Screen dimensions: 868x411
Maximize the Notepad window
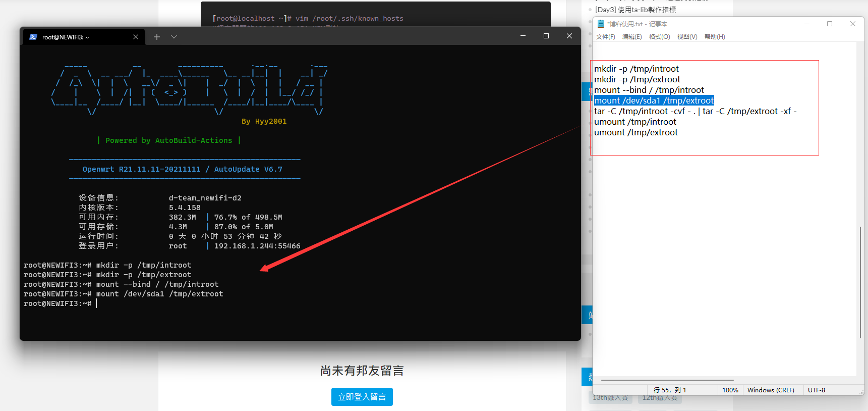coord(830,24)
